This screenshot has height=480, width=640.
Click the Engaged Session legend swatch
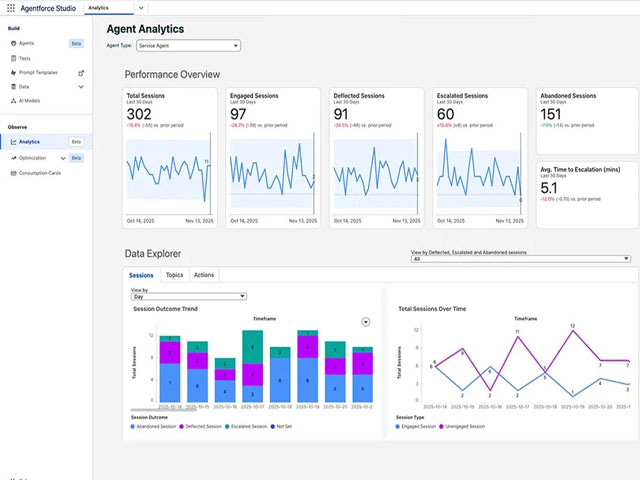pos(398,427)
